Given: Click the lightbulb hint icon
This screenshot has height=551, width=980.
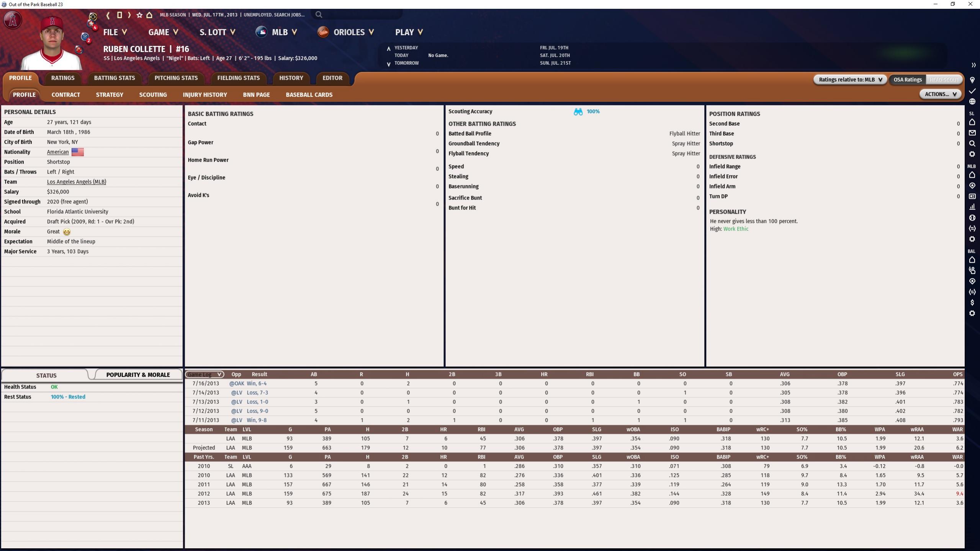Looking at the screenshot, I should (972, 80).
